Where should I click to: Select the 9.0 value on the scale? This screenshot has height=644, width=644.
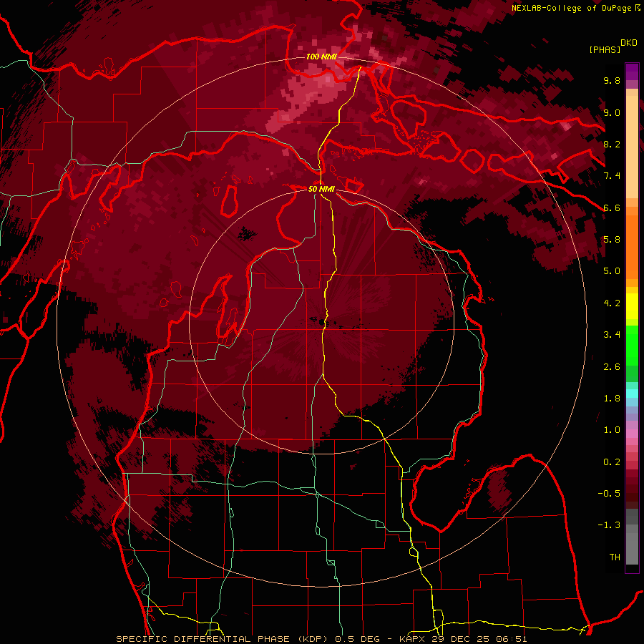pos(612,112)
